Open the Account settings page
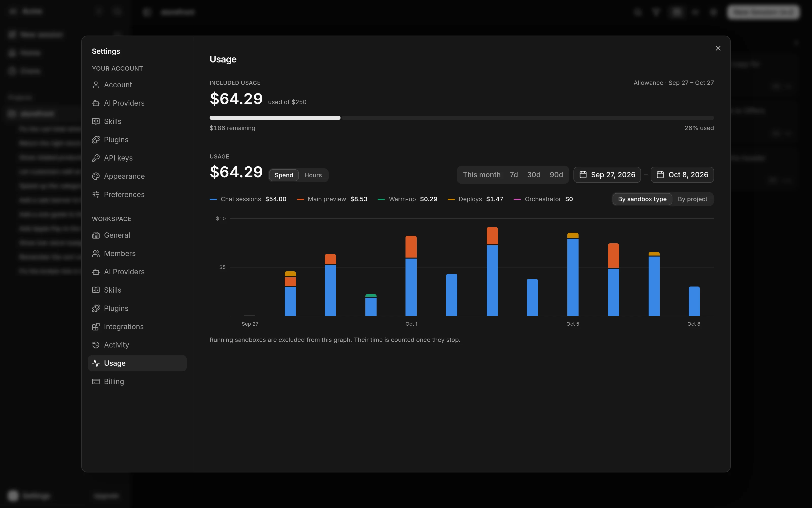812x508 pixels. coord(137,85)
